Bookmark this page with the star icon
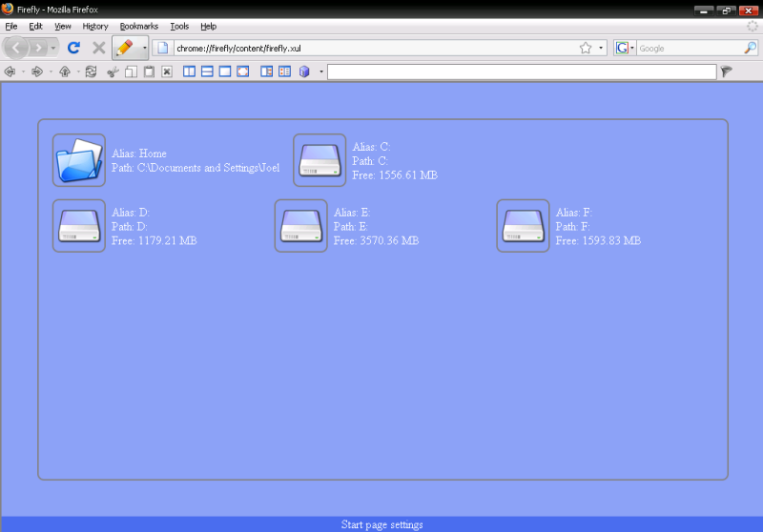 click(x=586, y=48)
